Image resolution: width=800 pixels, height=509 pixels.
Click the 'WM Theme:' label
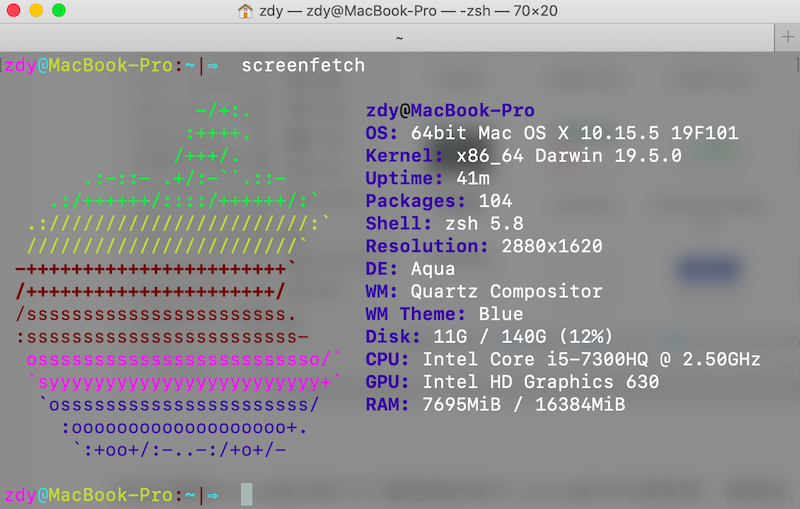coord(416,314)
